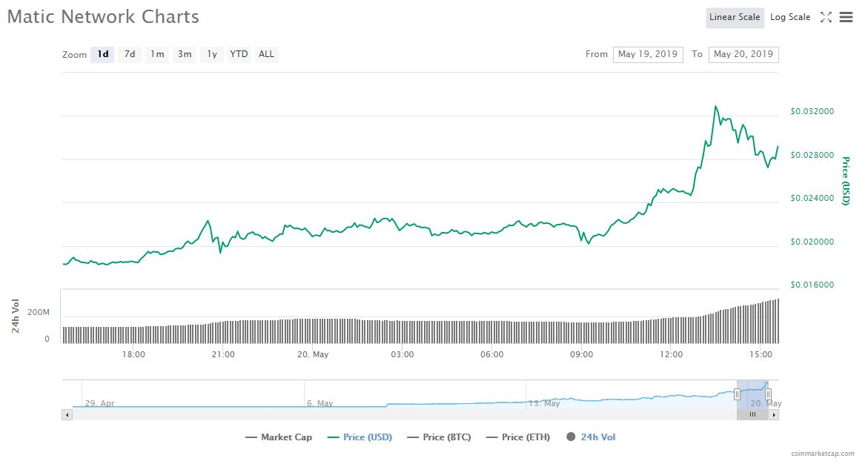Zoom chart to ALL

266,54
